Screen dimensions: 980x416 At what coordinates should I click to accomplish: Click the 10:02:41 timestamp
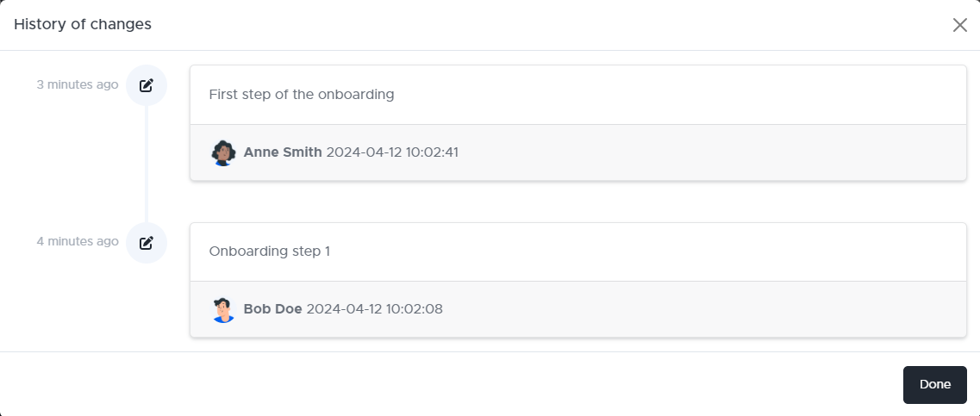(x=429, y=152)
